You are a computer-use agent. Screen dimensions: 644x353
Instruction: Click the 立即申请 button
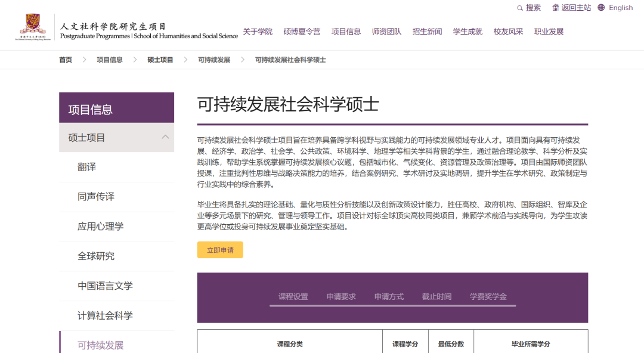point(219,249)
